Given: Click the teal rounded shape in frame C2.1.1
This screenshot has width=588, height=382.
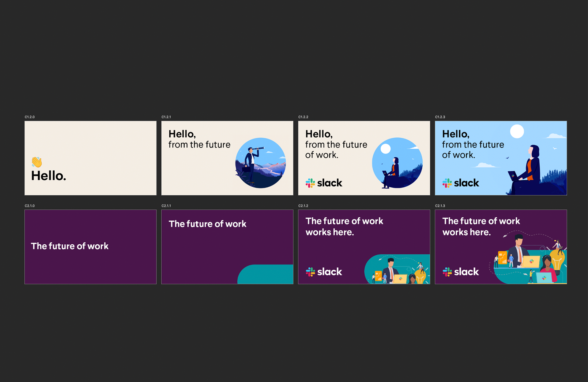Looking at the screenshot, I should coord(266,274).
